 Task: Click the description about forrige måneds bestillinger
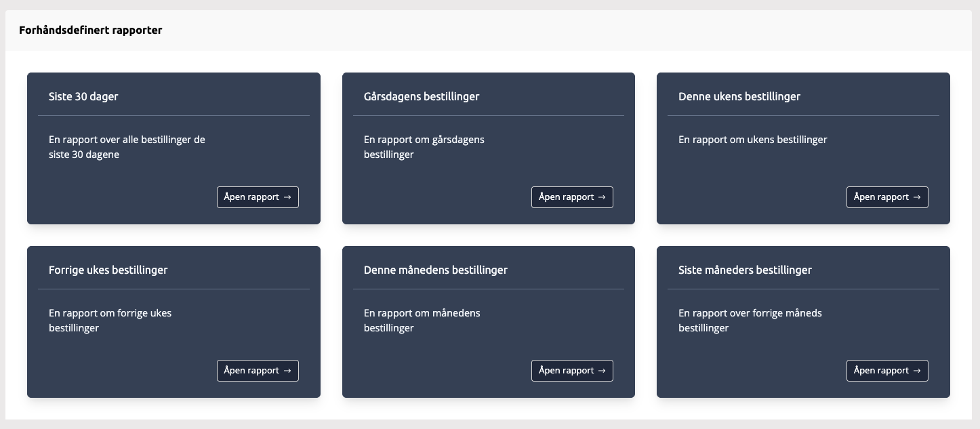coord(750,321)
